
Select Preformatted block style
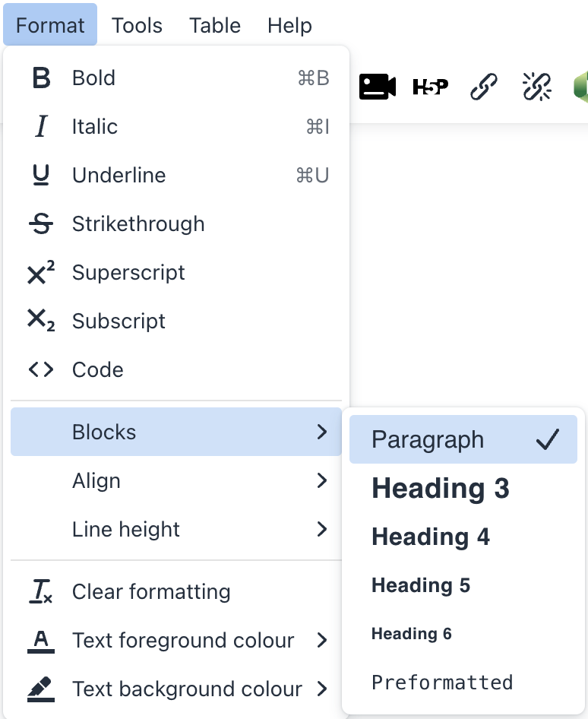[442, 683]
